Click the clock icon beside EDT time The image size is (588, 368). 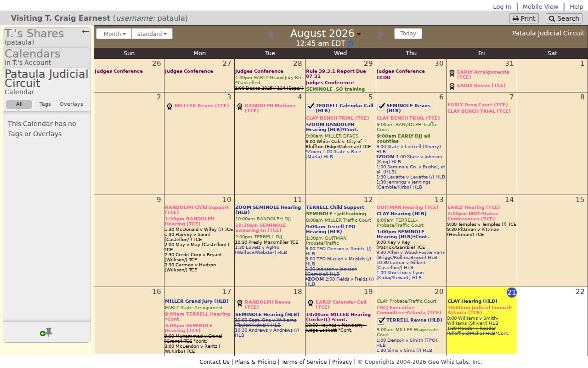point(351,44)
